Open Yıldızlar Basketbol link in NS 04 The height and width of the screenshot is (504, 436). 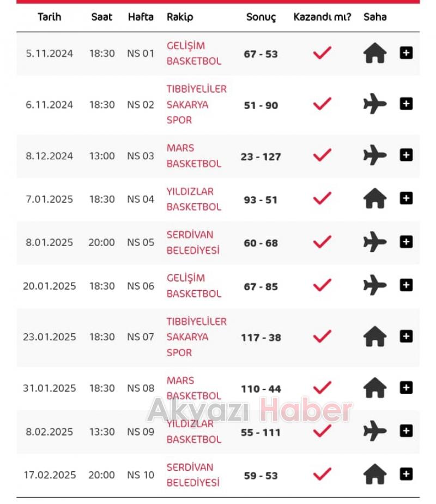pyautogui.click(x=193, y=199)
